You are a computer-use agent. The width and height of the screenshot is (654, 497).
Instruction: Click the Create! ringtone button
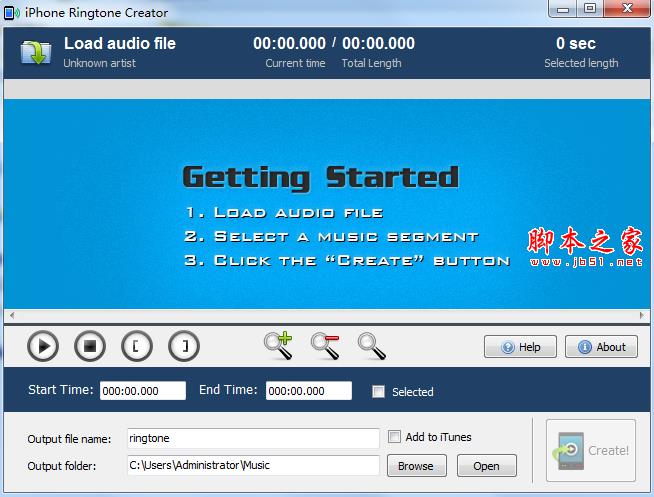(x=591, y=451)
